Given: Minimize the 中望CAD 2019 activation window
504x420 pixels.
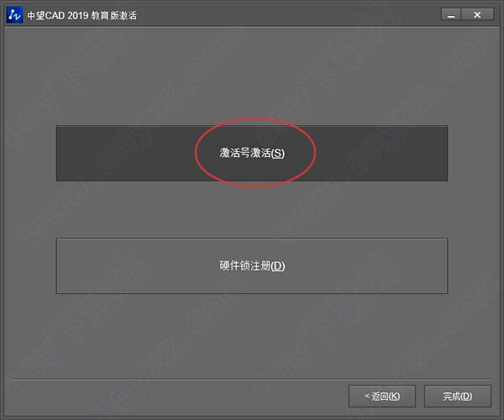Looking at the screenshot, I should click(x=451, y=15).
